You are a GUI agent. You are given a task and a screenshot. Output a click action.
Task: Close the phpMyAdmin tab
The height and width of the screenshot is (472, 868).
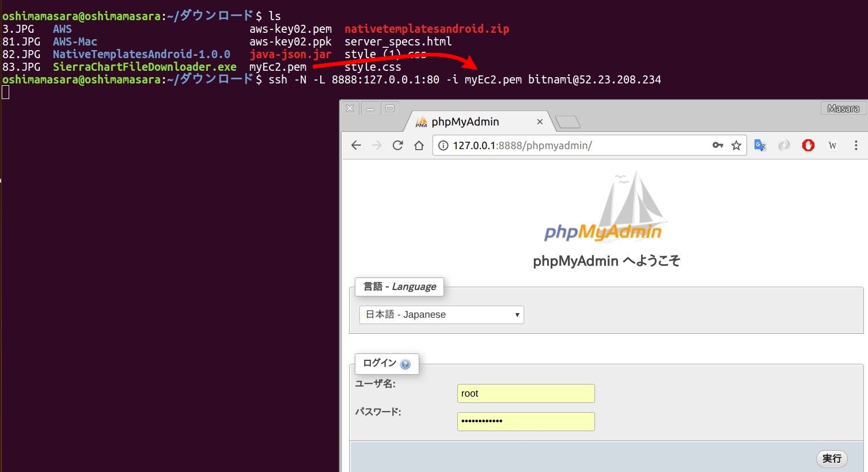pos(540,121)
